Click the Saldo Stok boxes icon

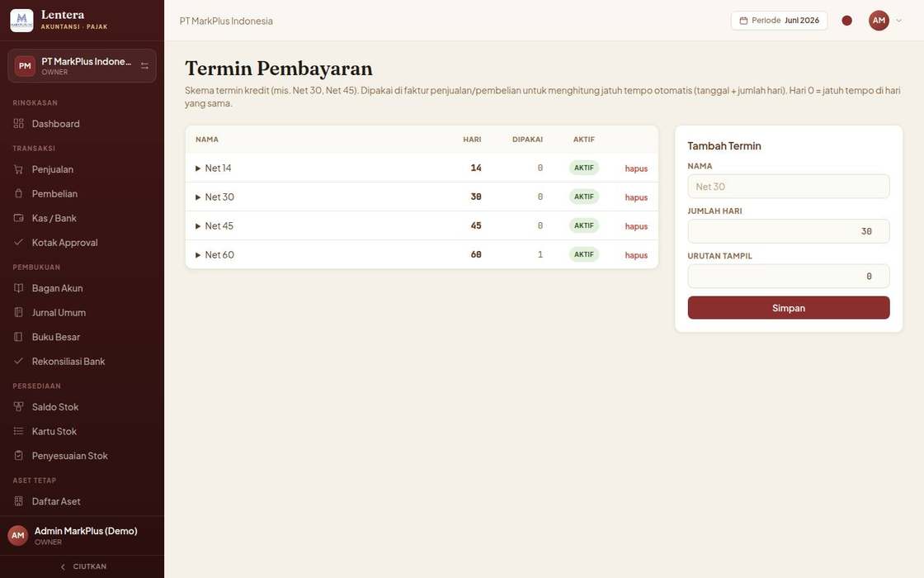point(19,406)
